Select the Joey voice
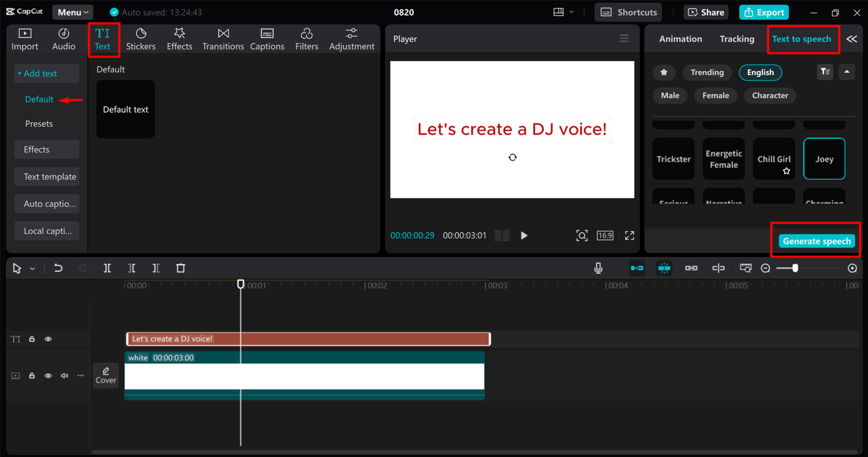This screenshot has width=868, height=457. (825, 159)
